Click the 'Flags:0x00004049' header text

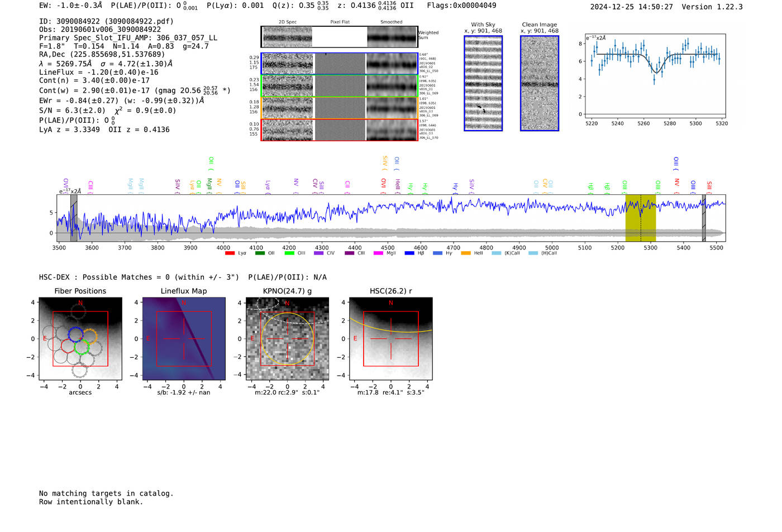[461, 6]
